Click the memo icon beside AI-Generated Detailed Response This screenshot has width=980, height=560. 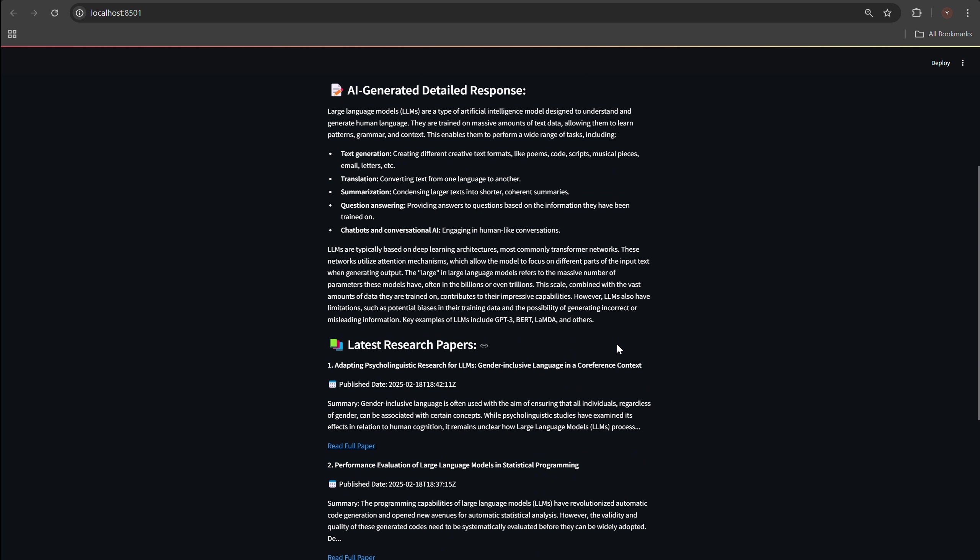(x=336, y=90)
